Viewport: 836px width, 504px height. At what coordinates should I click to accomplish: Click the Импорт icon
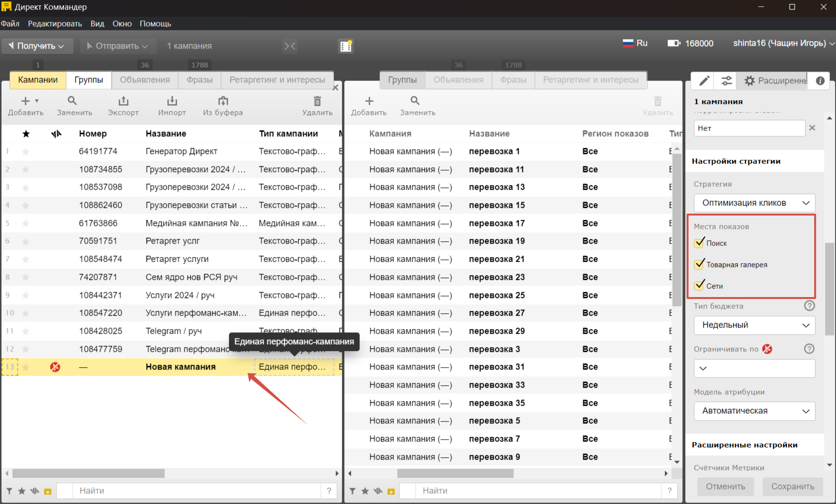tap(172, 101)
